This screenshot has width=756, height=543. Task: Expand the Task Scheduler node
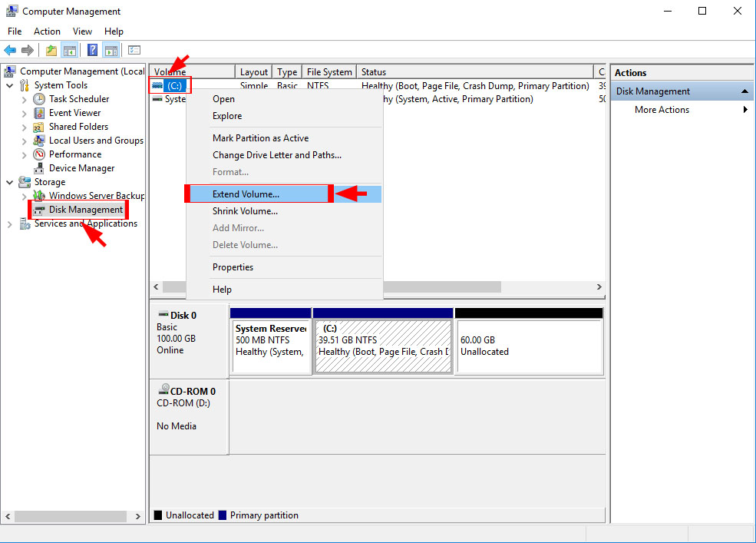click(x=24, y=99)
